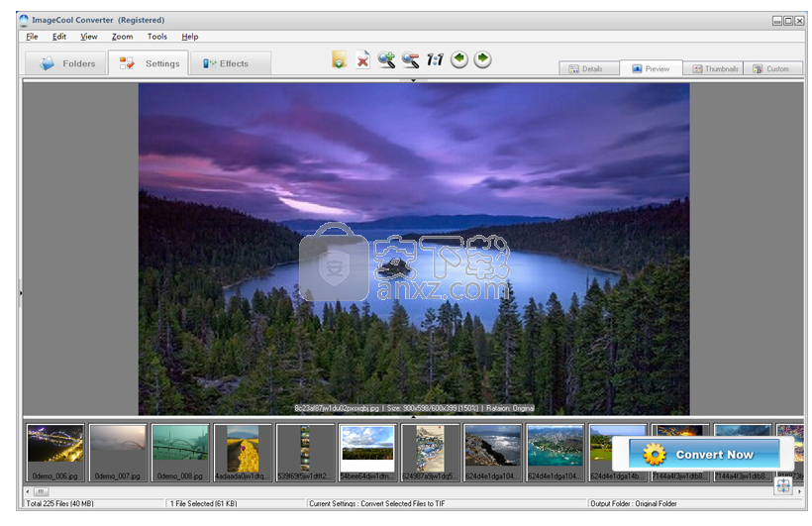Screen dimensions: 812x526
Task: Select the turquoise aerial coast thumbnail
Action: (556, 453)
